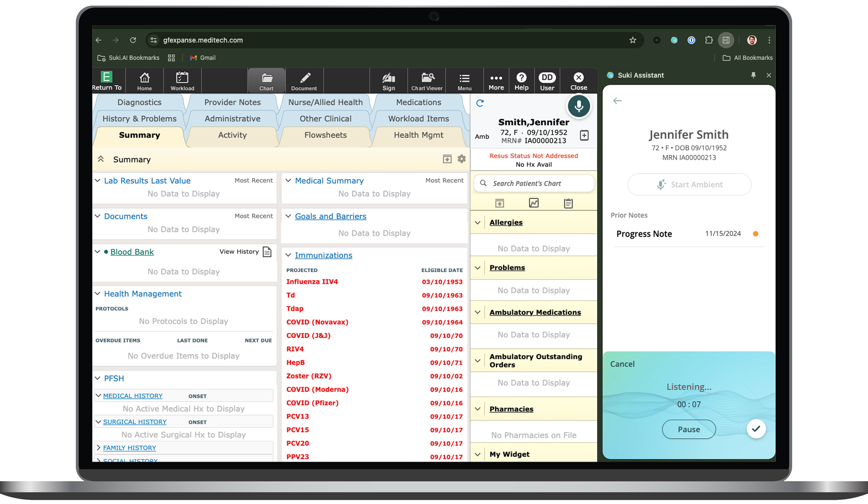Open the Goals and Barriers link
868x504 pixels.
pyautogui.click(x=330, y=216)
